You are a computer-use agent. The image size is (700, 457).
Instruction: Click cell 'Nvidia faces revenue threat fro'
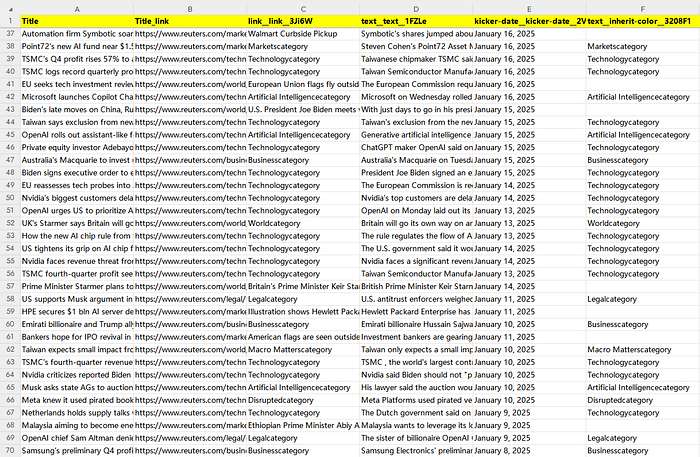pos(77,261)
